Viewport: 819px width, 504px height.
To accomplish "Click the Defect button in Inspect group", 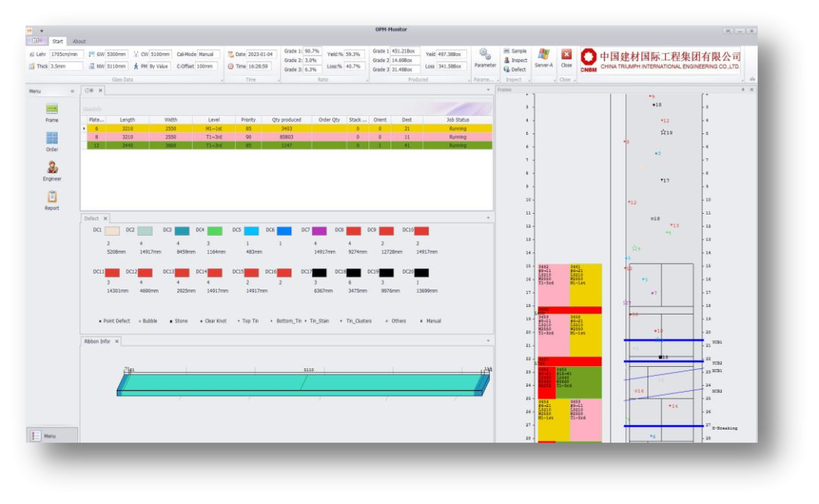I will [515, 70].
